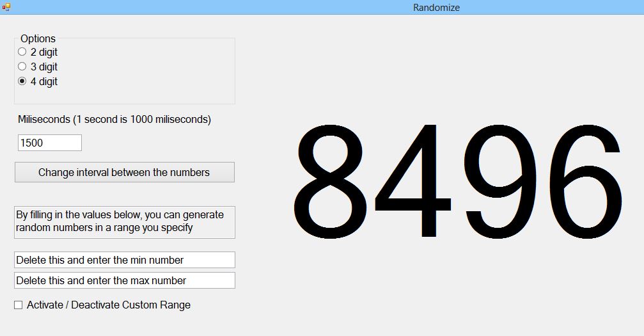Click the min number input field
This screenshot has height=336, width=644.
pos(125,260)
